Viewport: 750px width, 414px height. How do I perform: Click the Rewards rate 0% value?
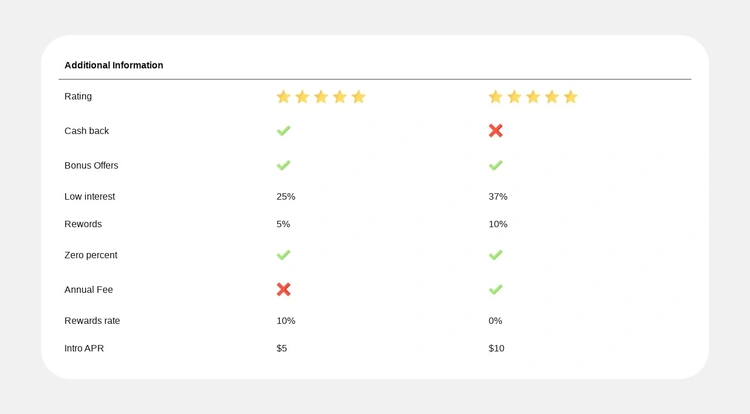[495, 321]
